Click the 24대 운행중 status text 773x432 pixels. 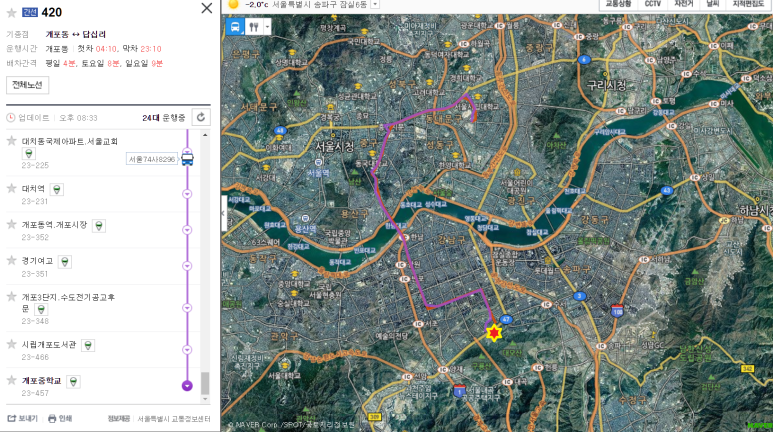[164, 118]
